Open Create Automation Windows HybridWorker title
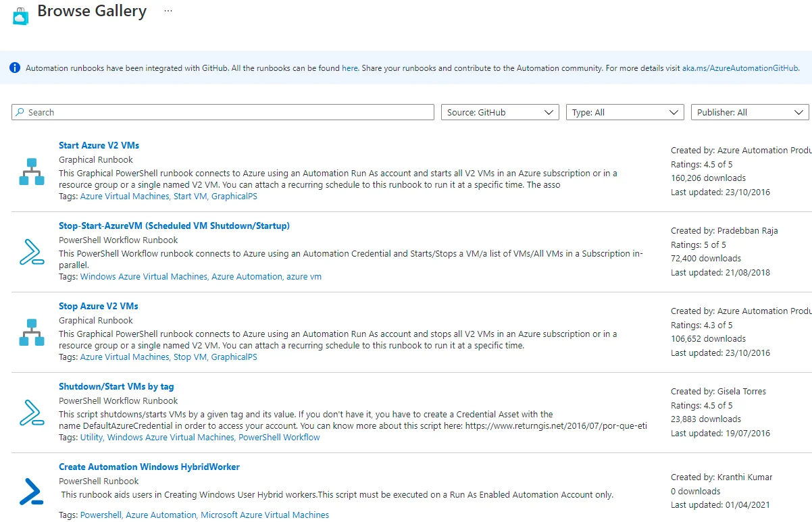 point(149,467)
